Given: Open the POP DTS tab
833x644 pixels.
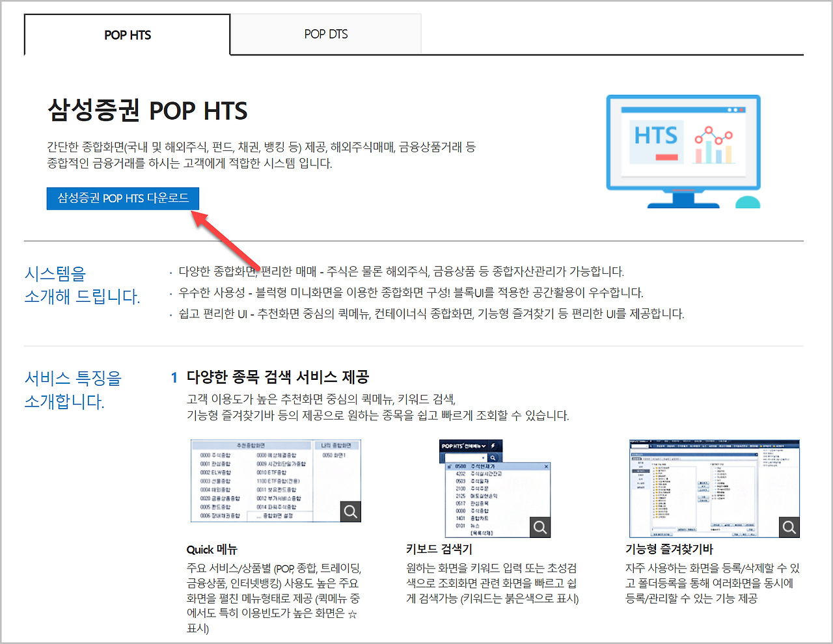Looking at the screenshot, I should [x=326, y=34].
